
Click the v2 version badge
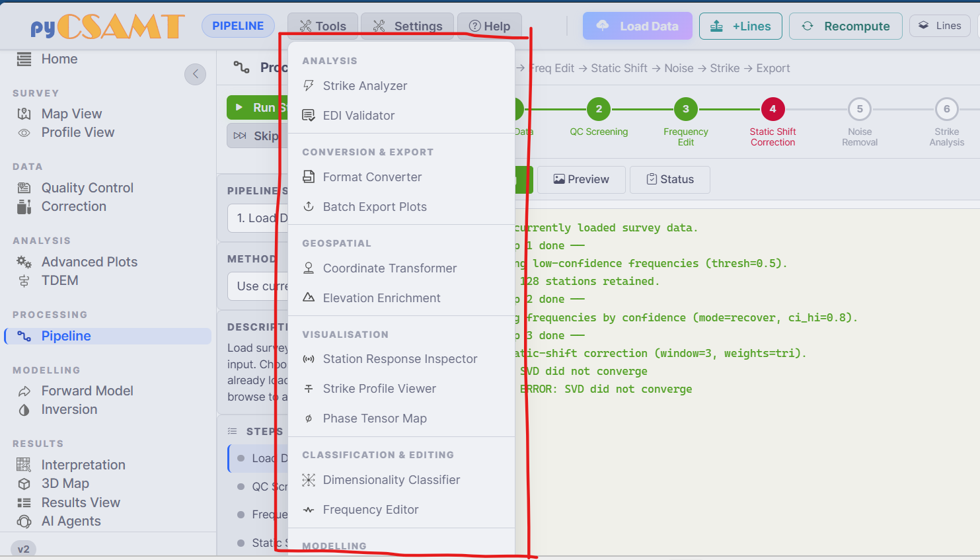[x=24, y=549]
